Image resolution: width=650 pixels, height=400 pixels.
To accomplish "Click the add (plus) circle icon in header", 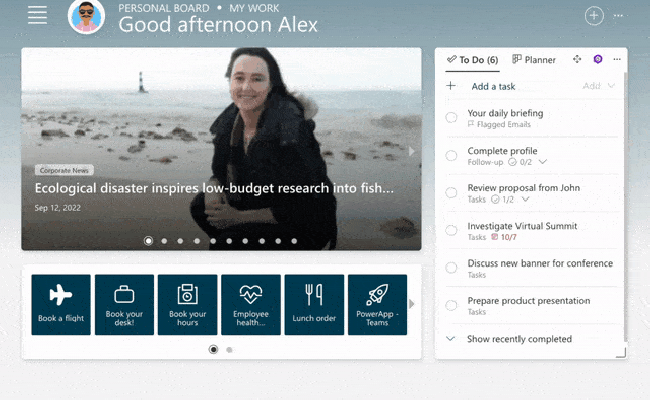I will 594,16.
